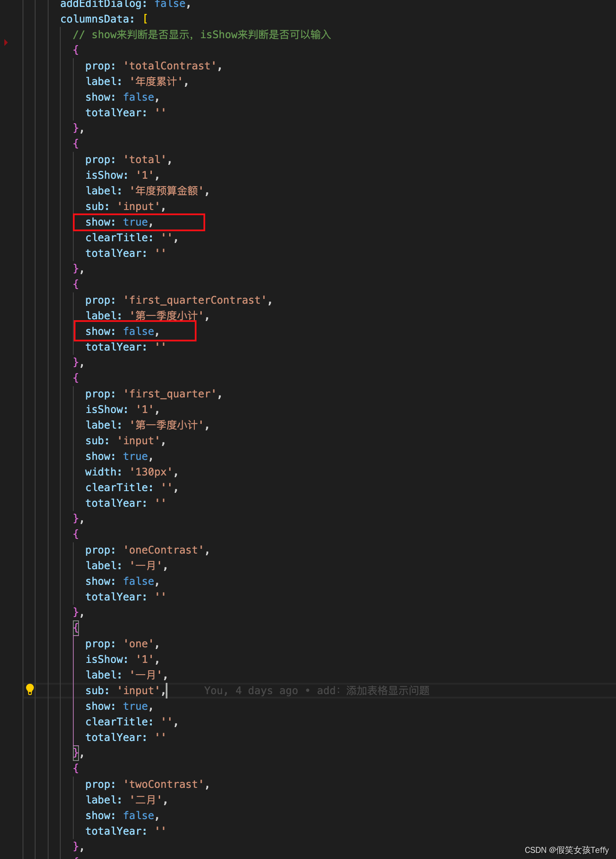Click "show: true," under prop 'total'
This screenshot has width=616, height=859.
click(x=119, y=222)
